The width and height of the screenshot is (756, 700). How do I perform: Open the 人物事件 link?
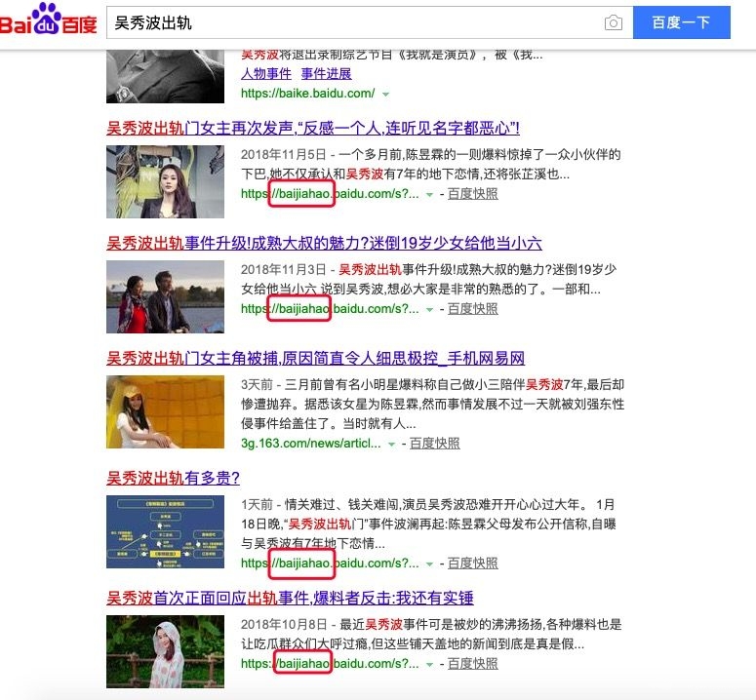(266, 74)
